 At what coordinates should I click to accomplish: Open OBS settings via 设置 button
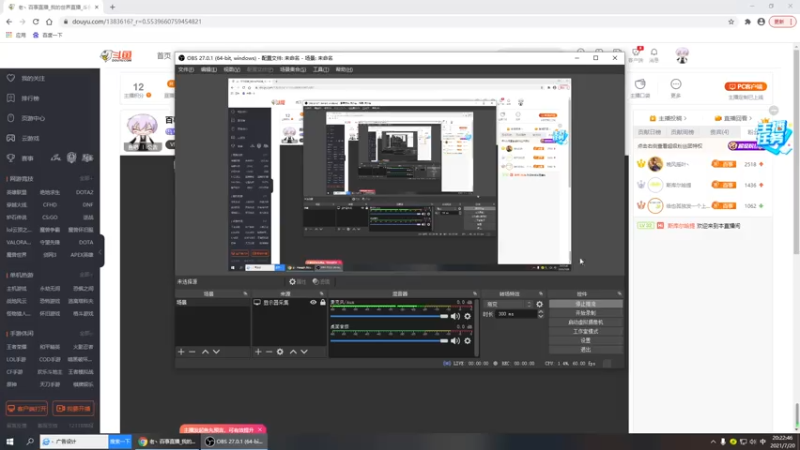[586, 340]
